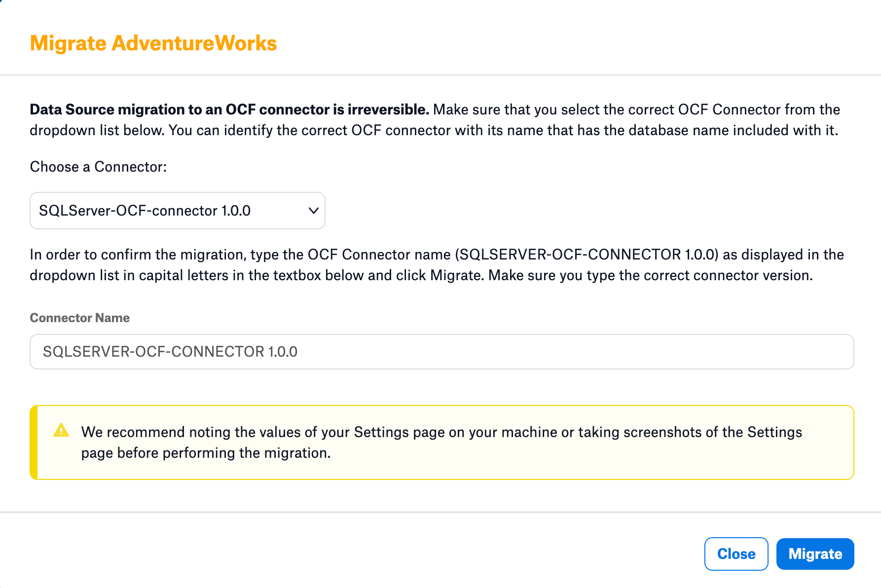
Task: Click the parenthesized connector name in instructions
Action: click(587, 255)
